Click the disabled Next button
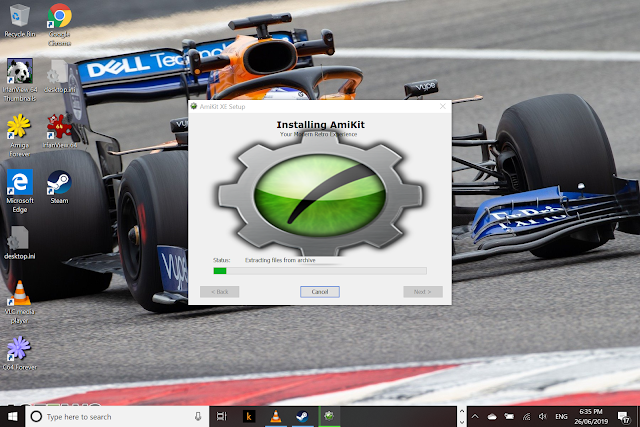Image resolution: width=640 pixels, height=427 pixels. (x=423, y=292)
